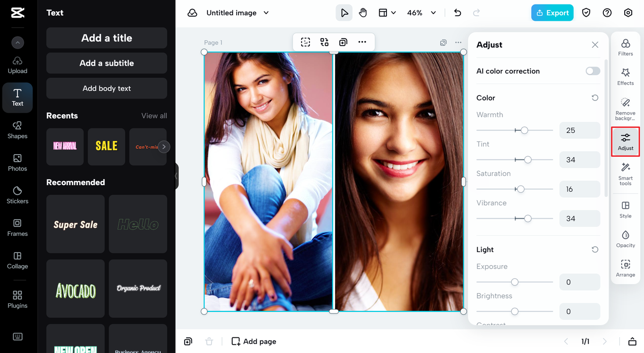Screen dimensions: 644x353
Task: Click Add page button
Action: tap(254, 341)
